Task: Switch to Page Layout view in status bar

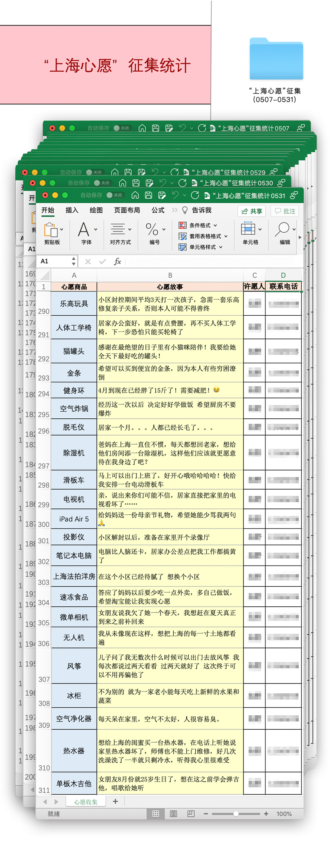Action: click(173, 814)
